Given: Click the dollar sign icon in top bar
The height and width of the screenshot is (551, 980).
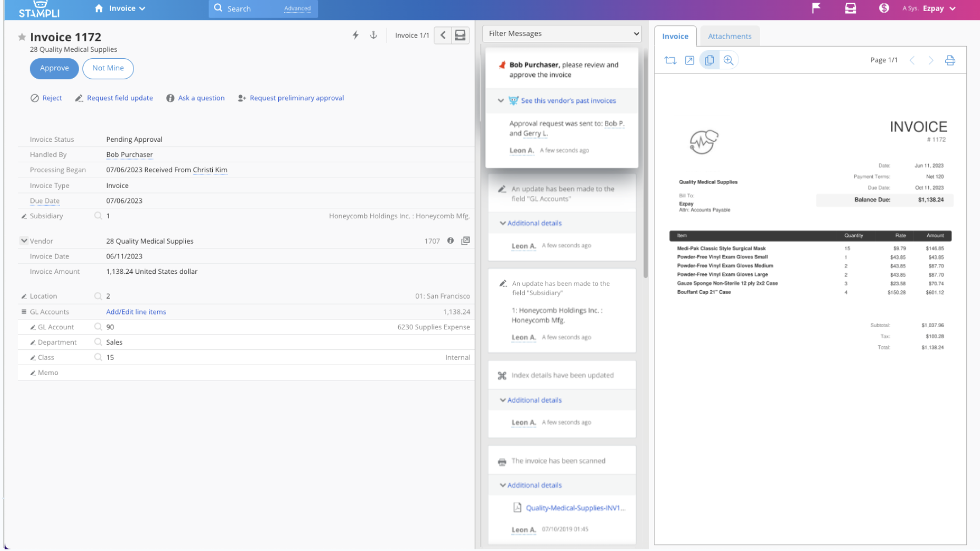Looking at the screenshot, I should pyautogui.click(x=884, y=8).
